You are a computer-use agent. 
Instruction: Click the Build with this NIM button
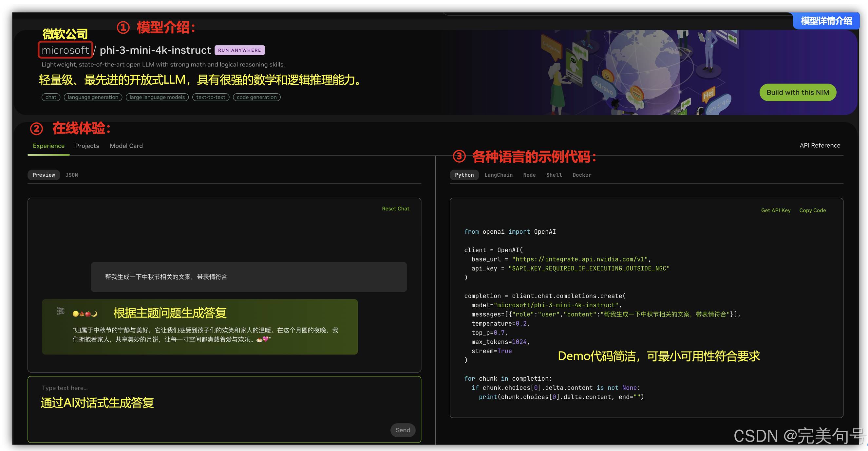(798, 92)
